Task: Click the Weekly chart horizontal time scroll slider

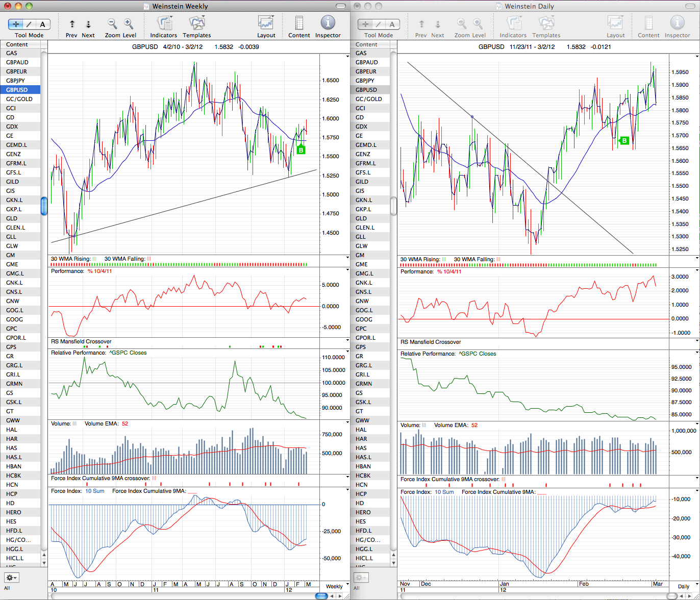Action: pyautogui.click(x=321, y=595)
